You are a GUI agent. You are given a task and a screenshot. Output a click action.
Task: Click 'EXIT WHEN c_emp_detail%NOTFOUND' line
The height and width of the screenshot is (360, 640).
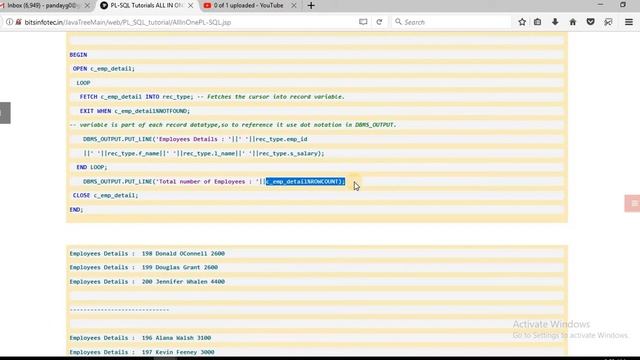pyautogui.click(x=135, y=111)
